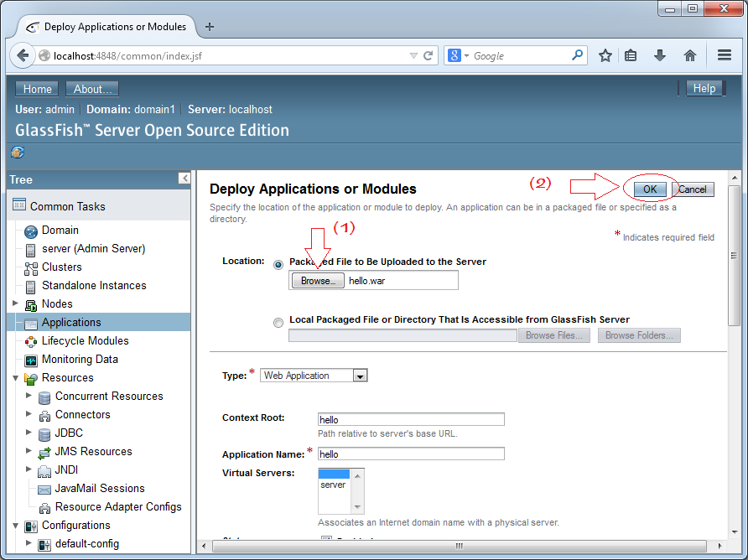
Task: Click the Monitoring Data icon
Action: coord(31,360)
